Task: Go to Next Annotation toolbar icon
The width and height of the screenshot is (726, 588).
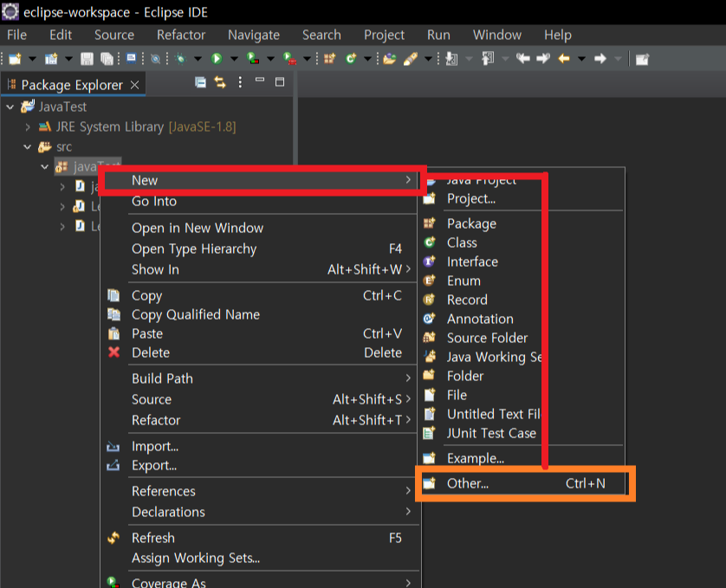Action: point(451,59)
